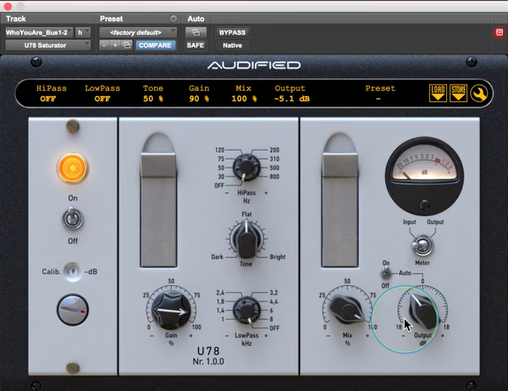Open the insert position 'h' dropdown
The image size is (508, 391).
83,32
